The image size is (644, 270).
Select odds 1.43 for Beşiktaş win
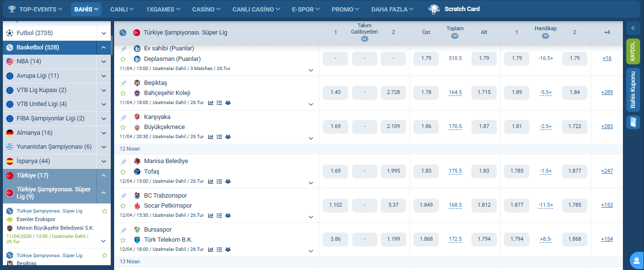(336, 92)
